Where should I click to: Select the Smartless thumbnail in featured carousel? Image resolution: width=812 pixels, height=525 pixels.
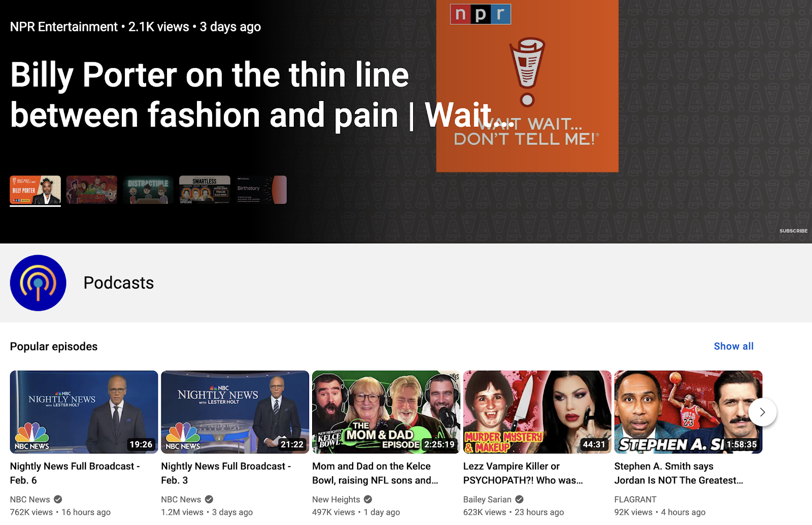[205, 190]
